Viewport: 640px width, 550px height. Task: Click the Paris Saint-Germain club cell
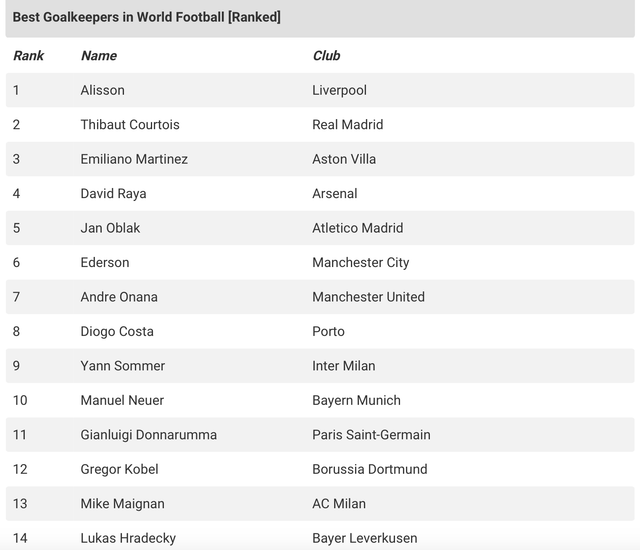click(371, 435)
